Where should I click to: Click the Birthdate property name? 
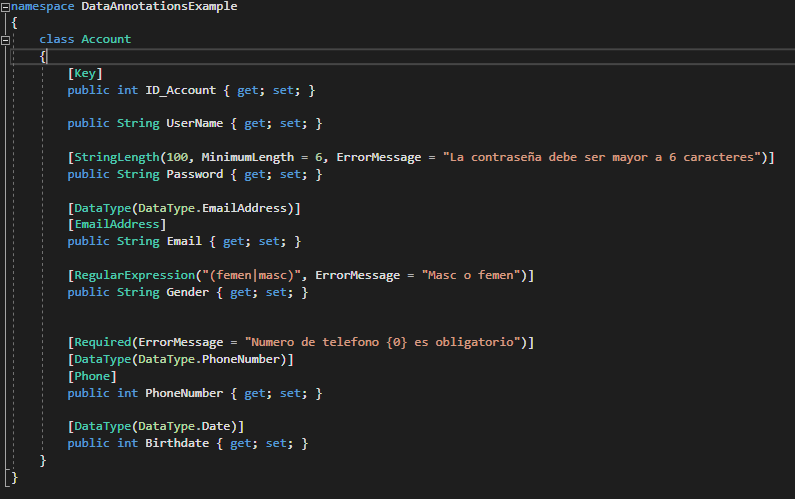click(177, 443)
